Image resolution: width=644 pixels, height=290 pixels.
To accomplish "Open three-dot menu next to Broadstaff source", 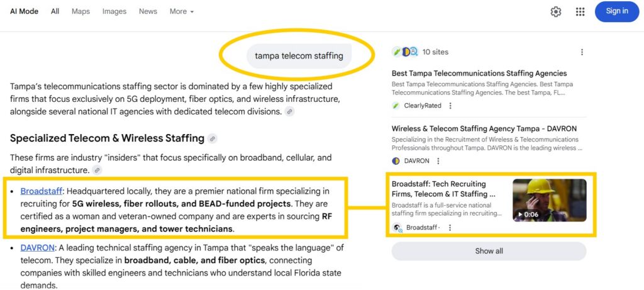I will point(450,227).
